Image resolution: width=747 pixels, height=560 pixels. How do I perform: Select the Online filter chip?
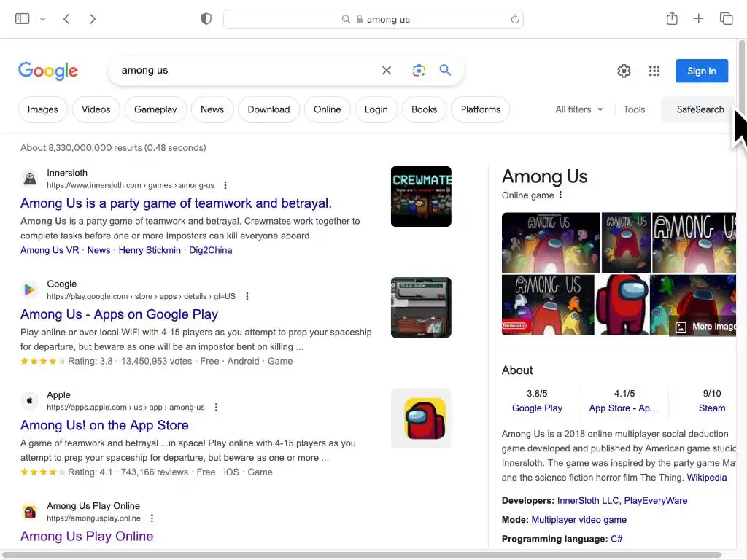pyautogui.click(x=328, y=109)
